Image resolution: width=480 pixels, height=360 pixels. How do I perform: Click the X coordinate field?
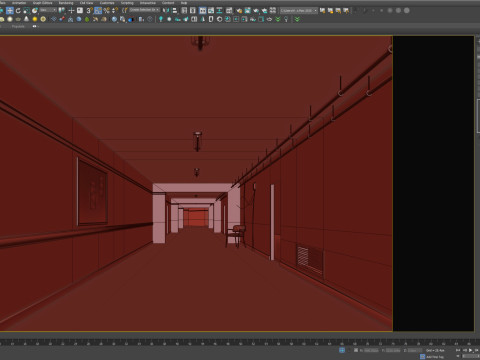click(x=371, y=350)
